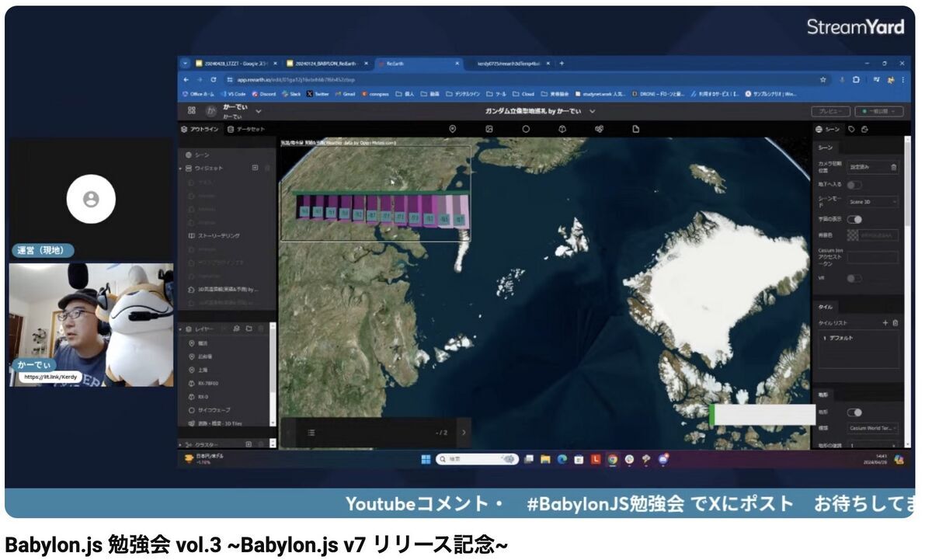Image resolution: width=932 pixels, height=560 pixels.
Task: Delete カメラ初期位置 with its trash icon
Action: [893, 166]
